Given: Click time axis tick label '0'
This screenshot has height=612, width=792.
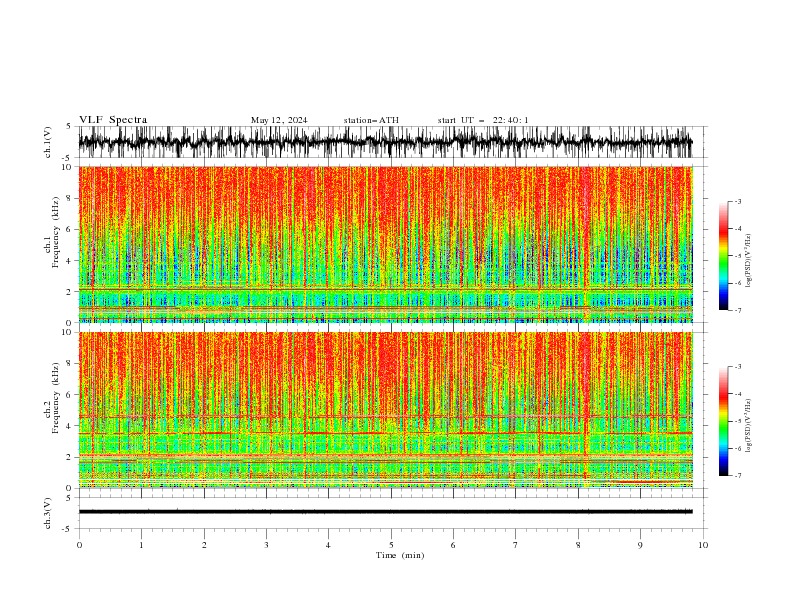Looking at the screenshot, I should pos(79,545).
